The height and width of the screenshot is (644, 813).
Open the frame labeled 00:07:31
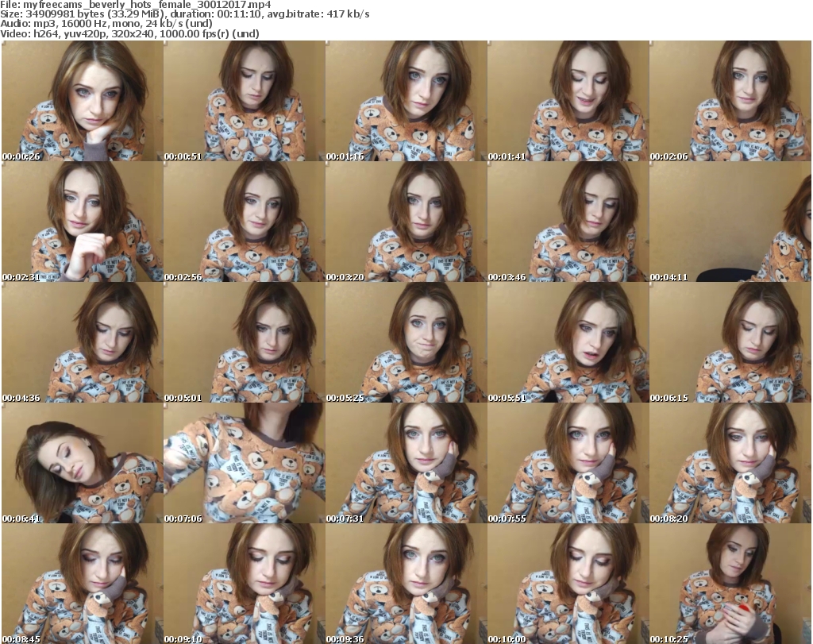click(x=406, y=463)
